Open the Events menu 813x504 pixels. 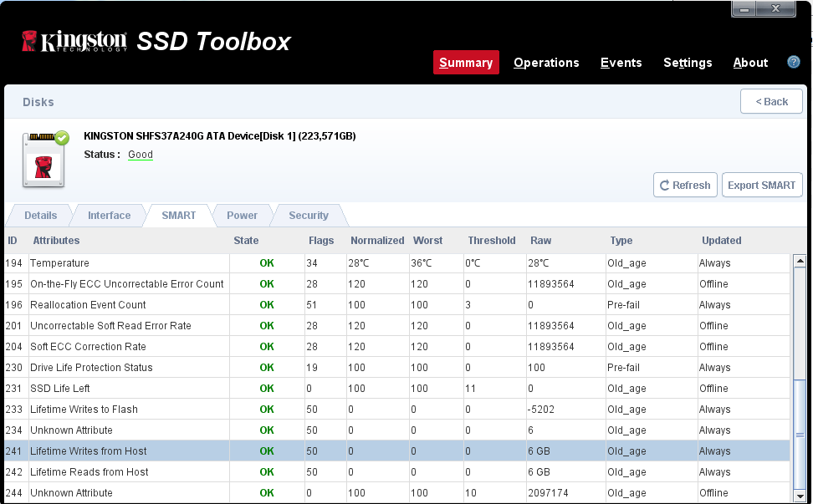621,63
